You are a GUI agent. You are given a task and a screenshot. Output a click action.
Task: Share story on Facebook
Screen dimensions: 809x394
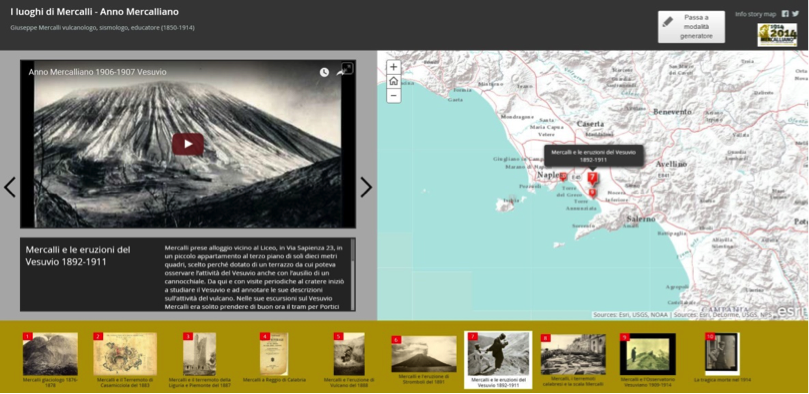pyautogui.click(x=785, y=14)
